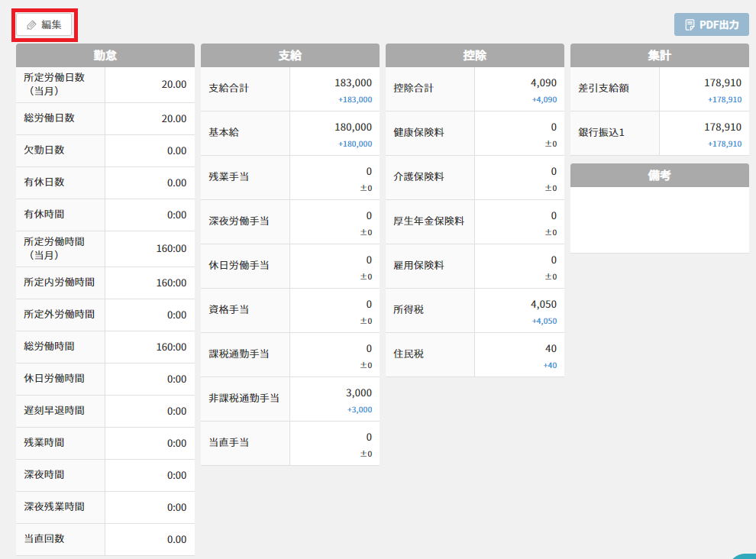Select the 勤怠 section header

pos(105,56)
